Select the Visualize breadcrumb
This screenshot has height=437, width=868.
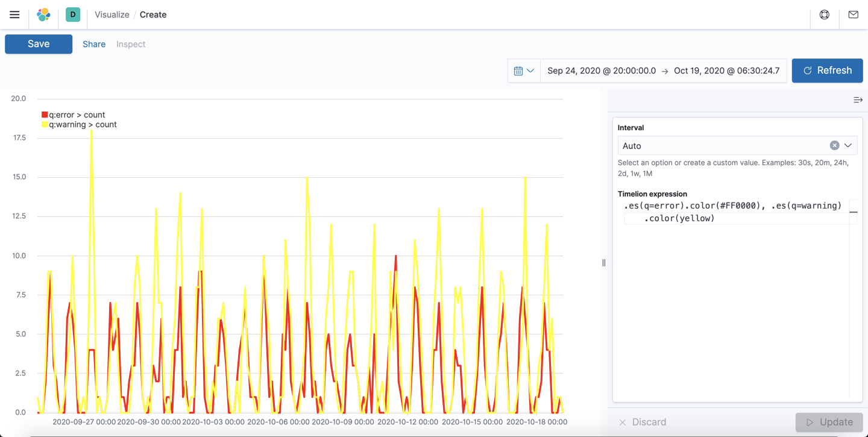tap(112, 14)
